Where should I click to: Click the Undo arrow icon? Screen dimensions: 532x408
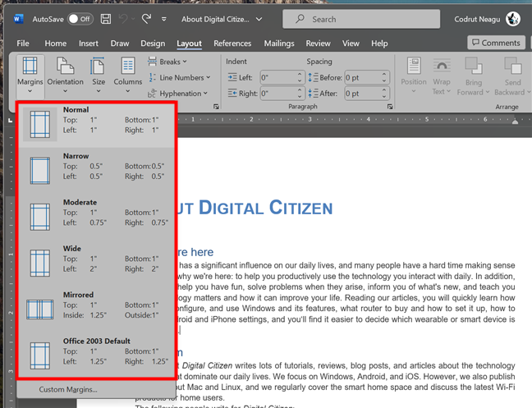coord(123,19)
